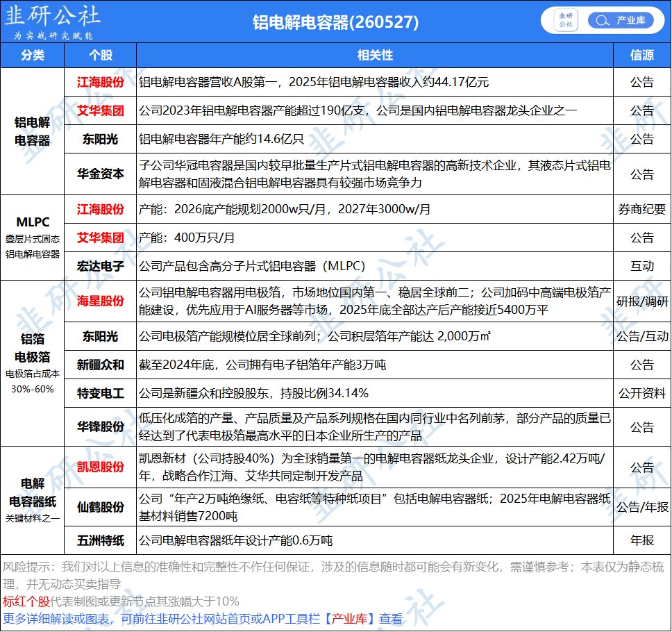Click the 分类 column header

(33, 55)
